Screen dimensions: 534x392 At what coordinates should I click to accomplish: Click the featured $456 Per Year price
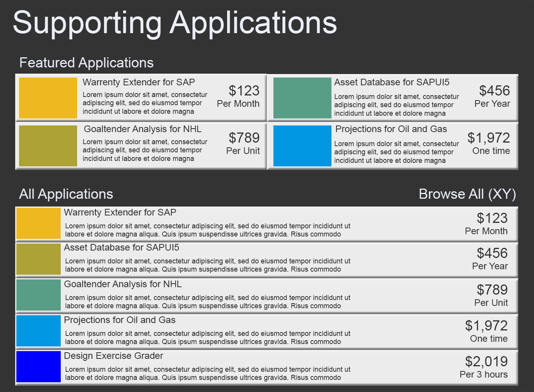(x=492, y=96)
